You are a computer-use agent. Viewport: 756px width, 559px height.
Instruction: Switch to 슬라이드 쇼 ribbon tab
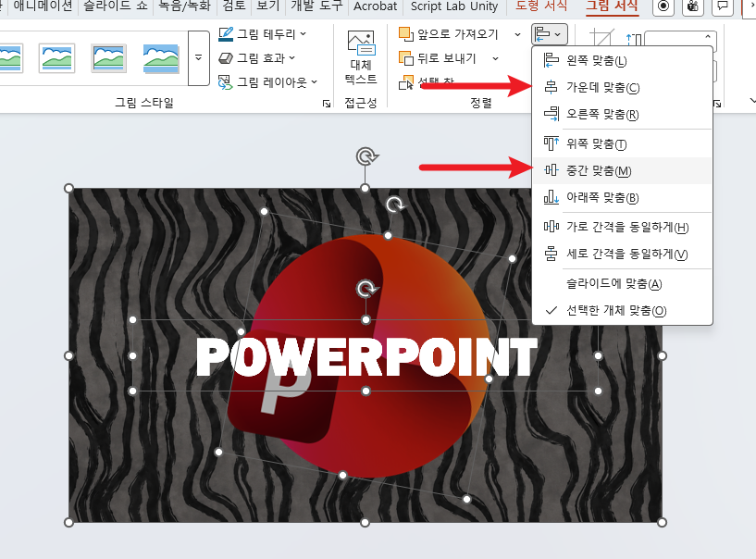(x=116, y=6)
